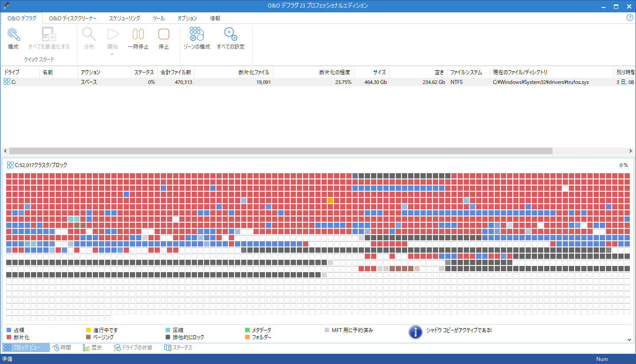Click the 占領 blue legend swatch
This screenshot has height=364, width=636.
(x=9, y=330)
